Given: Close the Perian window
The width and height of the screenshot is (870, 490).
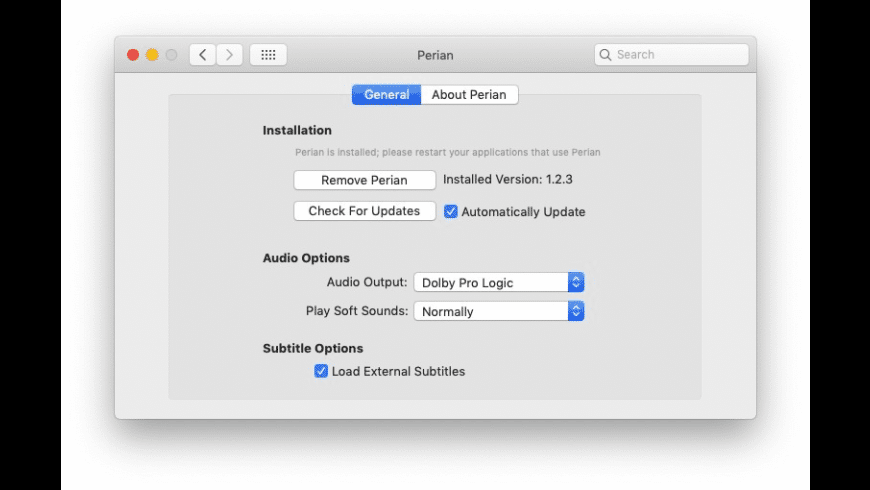Looking at the screenshot, I should (x=133, y=55).
